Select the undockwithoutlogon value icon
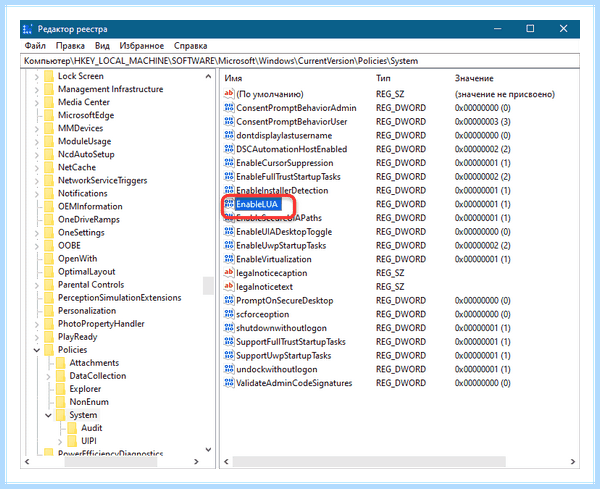The height and width of the screenshot is (489, 600). click(x=229, y=369)
